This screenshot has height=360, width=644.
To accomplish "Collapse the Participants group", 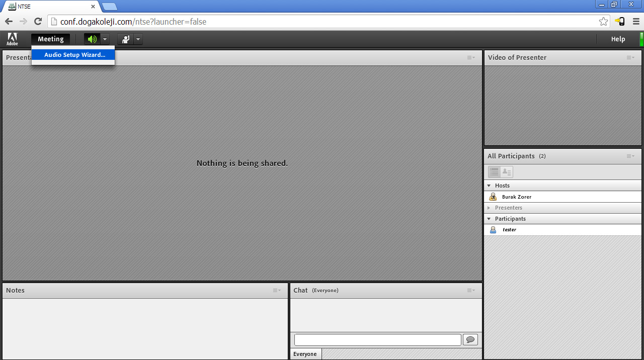I will pyautogui.click(x=489, y=219).
